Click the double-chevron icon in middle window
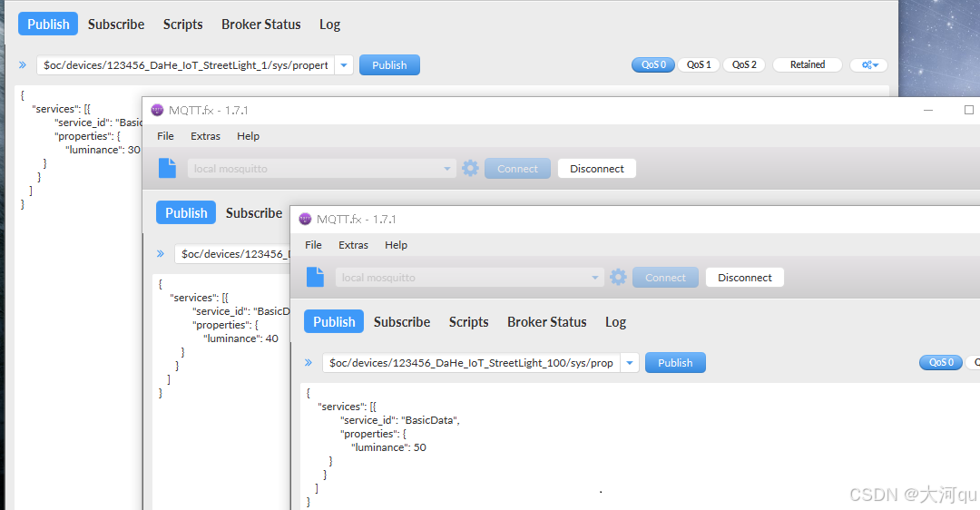The height and width of the screenshot is (510, 980). click(161, 254)
